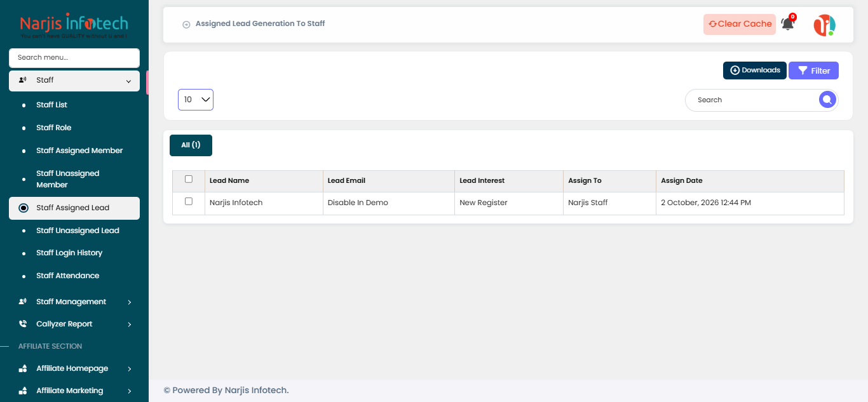Tick the select-all checkbox in table header
Image resolution: width=868 pixels, height=402 pixels.
click(x=189, y=179)
